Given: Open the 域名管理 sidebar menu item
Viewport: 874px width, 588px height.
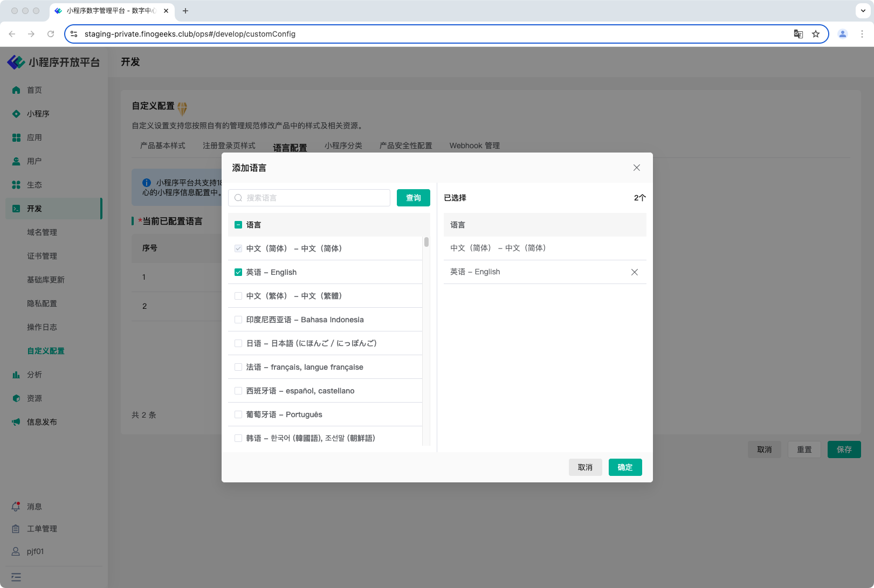Looking at the screenshot, I should [x=42, y=232].
